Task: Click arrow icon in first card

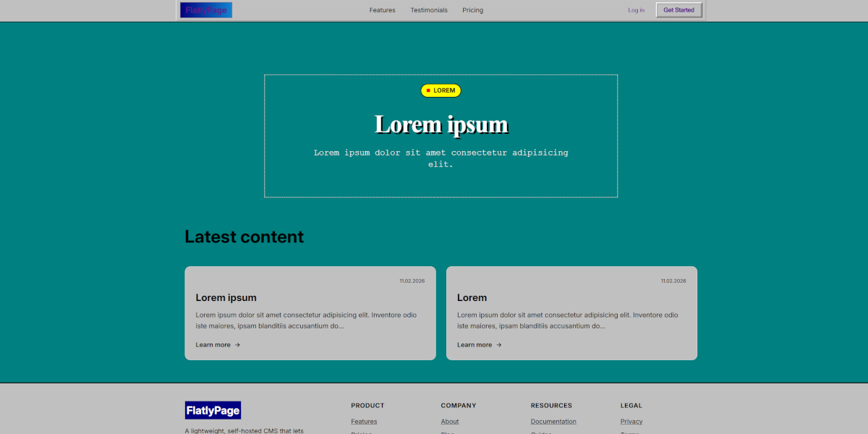Action: click(237, 345)
